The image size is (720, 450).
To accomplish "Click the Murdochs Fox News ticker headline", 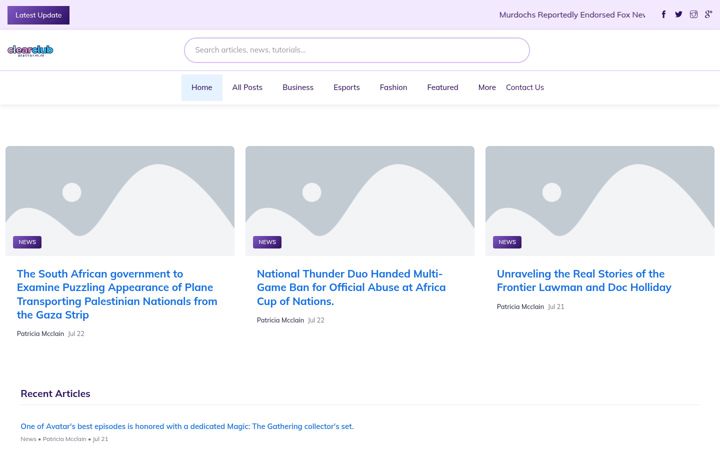I will point(572,15).
